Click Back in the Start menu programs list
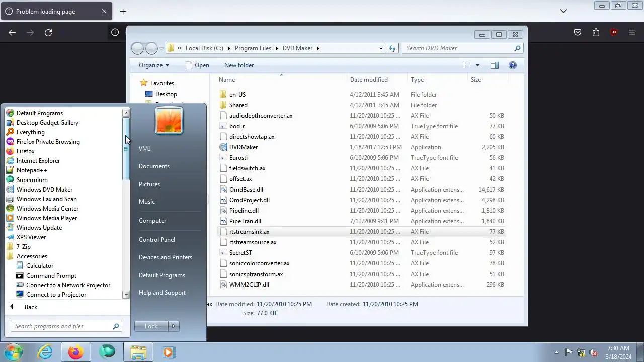Viewport: 644px width, 362px height. coord(31,307)
